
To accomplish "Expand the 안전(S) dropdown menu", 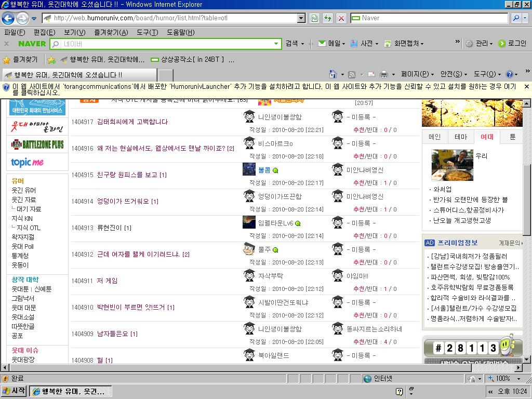I will [x=454, y=74].
